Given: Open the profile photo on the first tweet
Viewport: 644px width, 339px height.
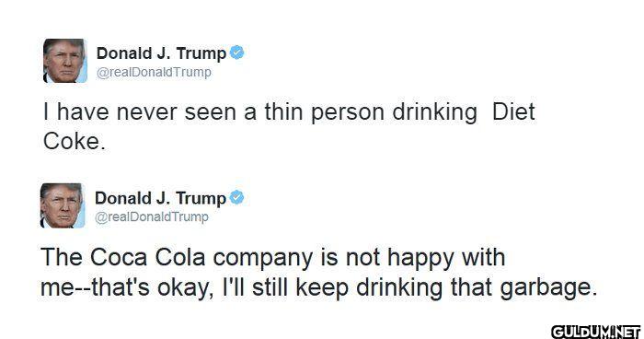Looking at the screenshot, I should 65,61.
